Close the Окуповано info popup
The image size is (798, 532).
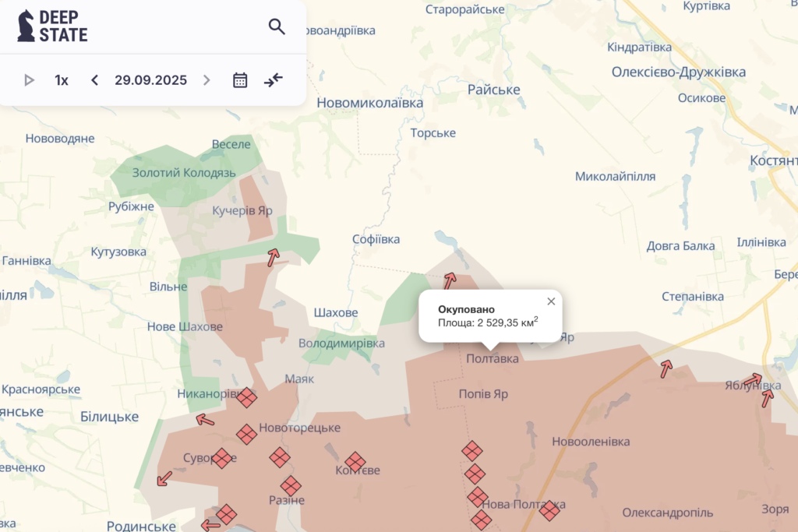[551, 301]
